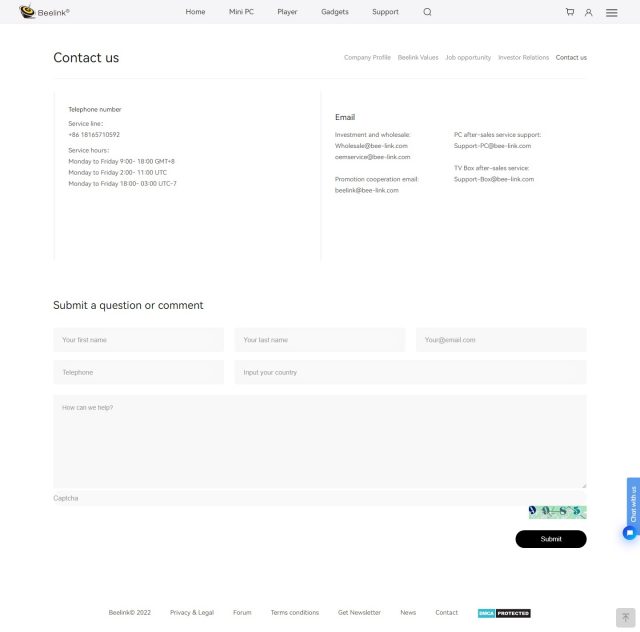Open the Gadgets menu item

(335, 12)
